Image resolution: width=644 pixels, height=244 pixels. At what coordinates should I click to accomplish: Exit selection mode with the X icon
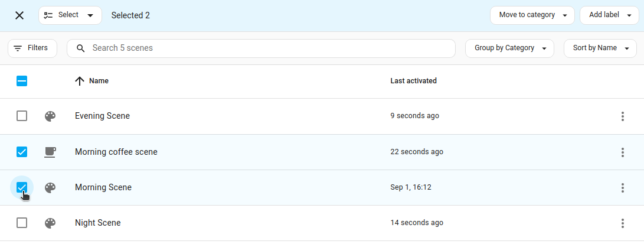click(19, 15)
